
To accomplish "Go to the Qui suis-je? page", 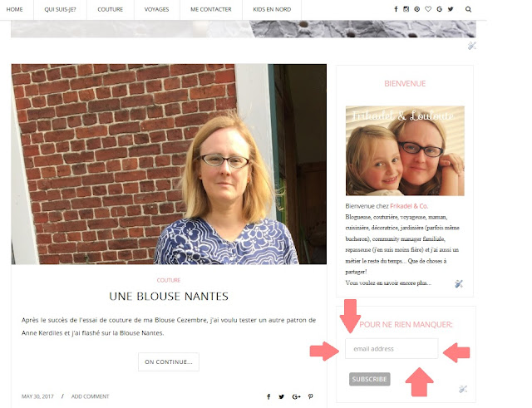I will click(x=60, y=9).
